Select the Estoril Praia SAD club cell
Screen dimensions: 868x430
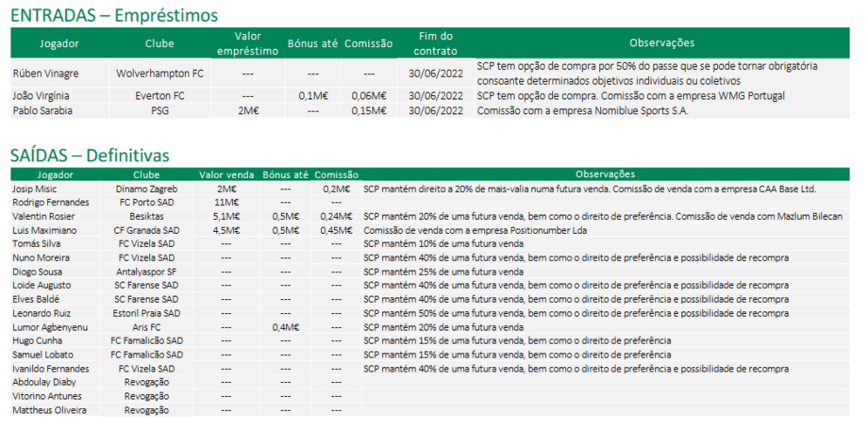click(146, 312)
